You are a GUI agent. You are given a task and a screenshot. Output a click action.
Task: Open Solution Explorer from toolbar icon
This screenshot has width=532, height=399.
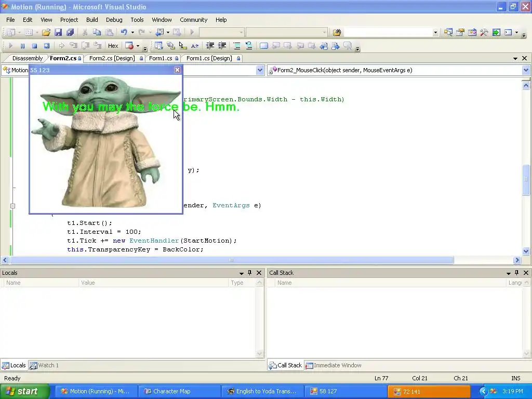(448, 32)
